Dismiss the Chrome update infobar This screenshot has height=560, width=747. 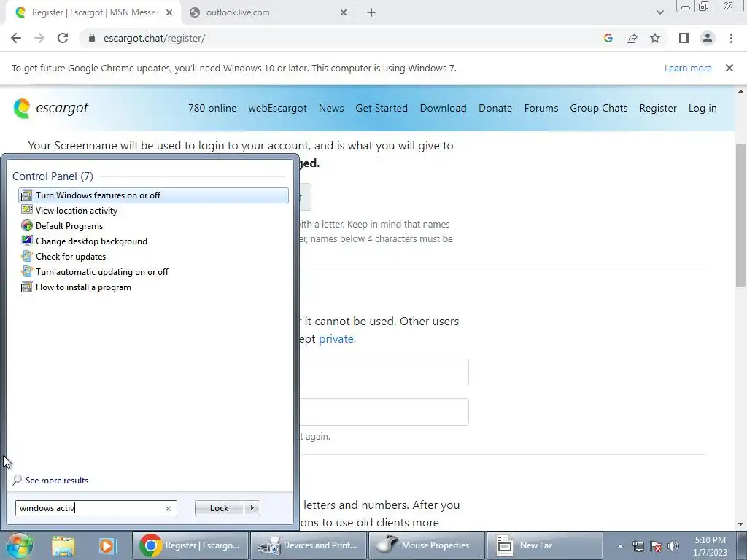729,68
